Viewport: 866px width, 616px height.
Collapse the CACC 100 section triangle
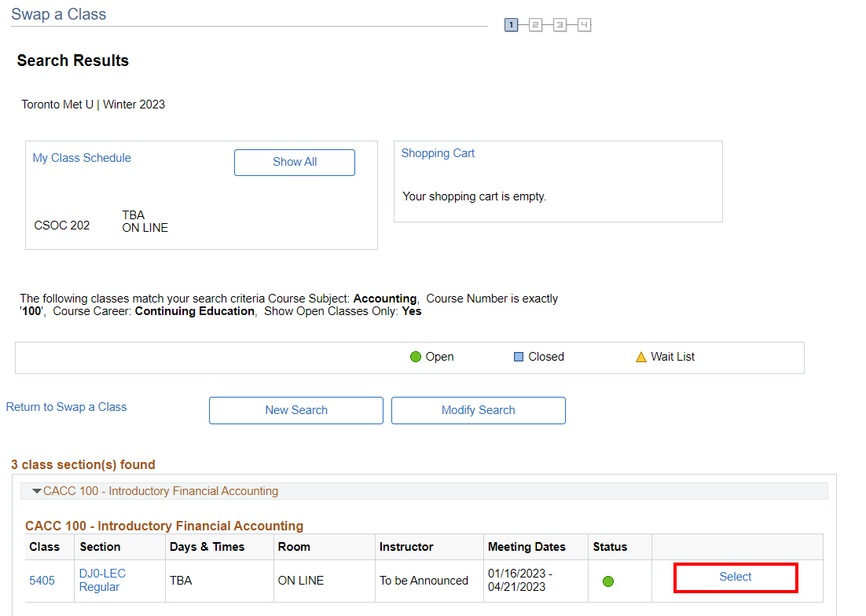pyautogui.click(x=36, y=491)
